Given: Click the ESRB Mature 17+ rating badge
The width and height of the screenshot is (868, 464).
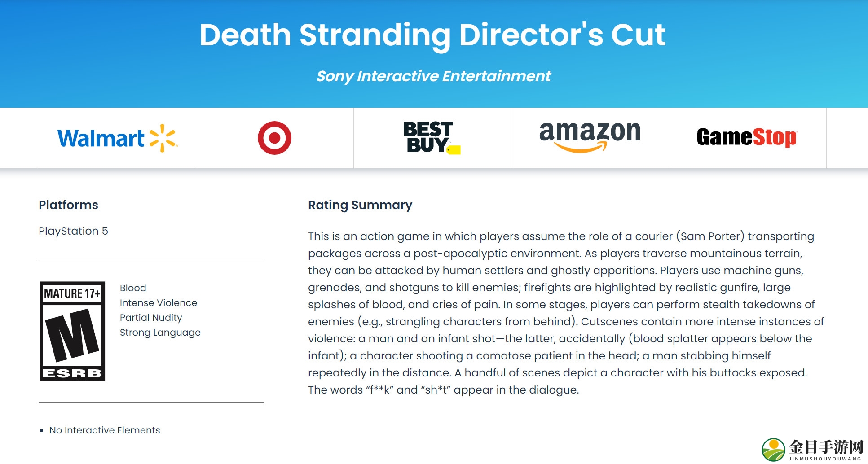Looking at the screenshot, I should coord(72,331).
